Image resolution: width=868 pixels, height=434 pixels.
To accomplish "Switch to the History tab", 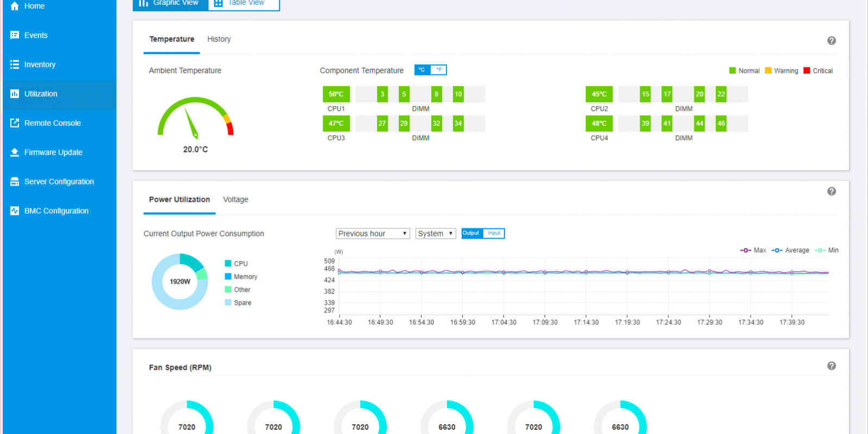I will click(219, 39).
